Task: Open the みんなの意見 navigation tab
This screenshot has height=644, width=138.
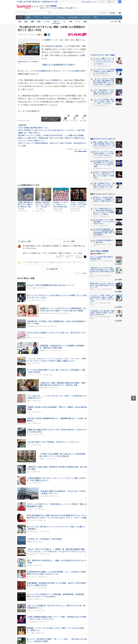Action: point(73,17)
